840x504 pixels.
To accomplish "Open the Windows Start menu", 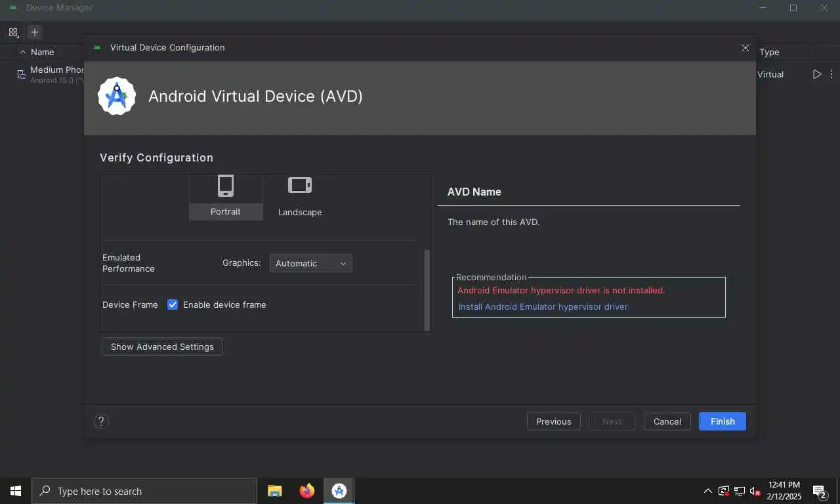I will pyautogui.click(x=16, y=491).
